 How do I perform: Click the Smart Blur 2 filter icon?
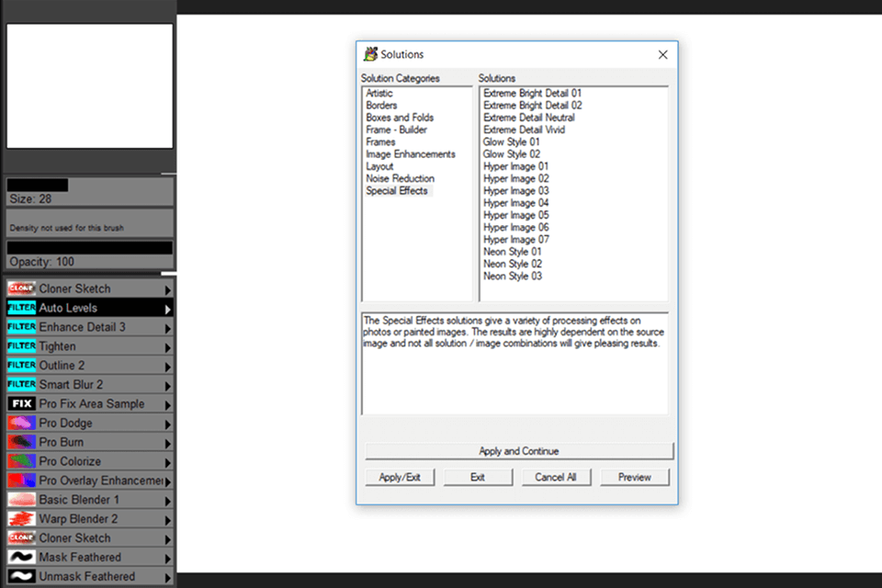(21, 384)
